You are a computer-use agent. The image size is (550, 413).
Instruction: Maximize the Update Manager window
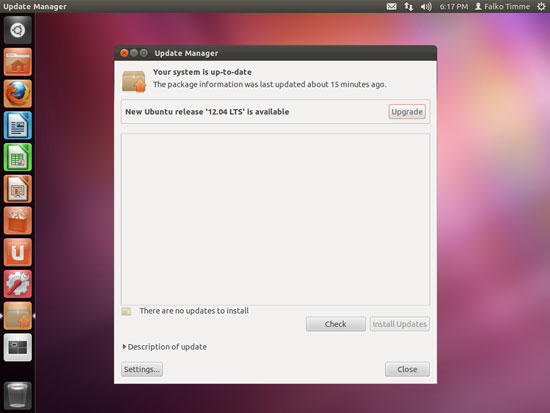click(x=143, y=53)
